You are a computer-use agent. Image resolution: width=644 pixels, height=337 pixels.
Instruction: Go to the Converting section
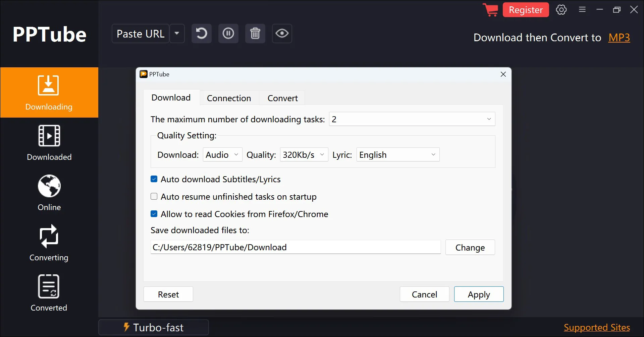point(49,243)
